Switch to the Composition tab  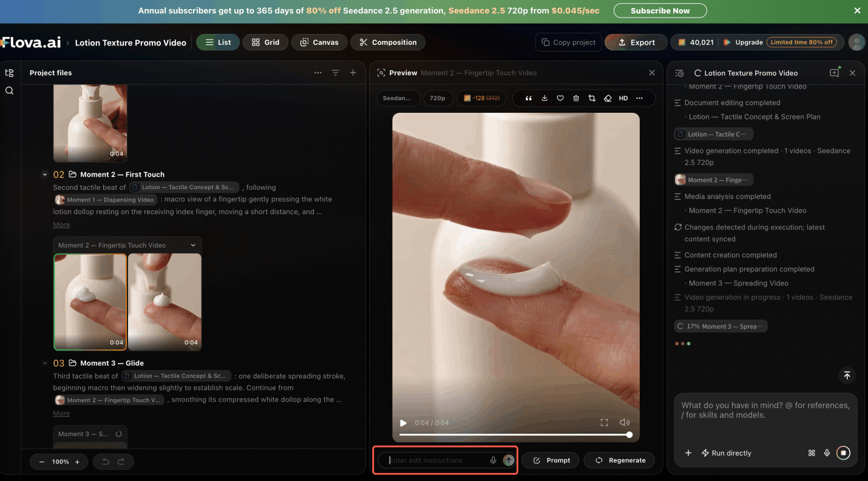click(388, 42)
